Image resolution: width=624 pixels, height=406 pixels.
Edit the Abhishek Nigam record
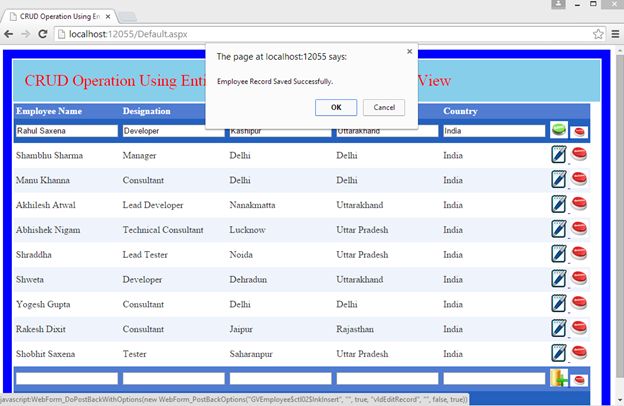coord(559,229)
